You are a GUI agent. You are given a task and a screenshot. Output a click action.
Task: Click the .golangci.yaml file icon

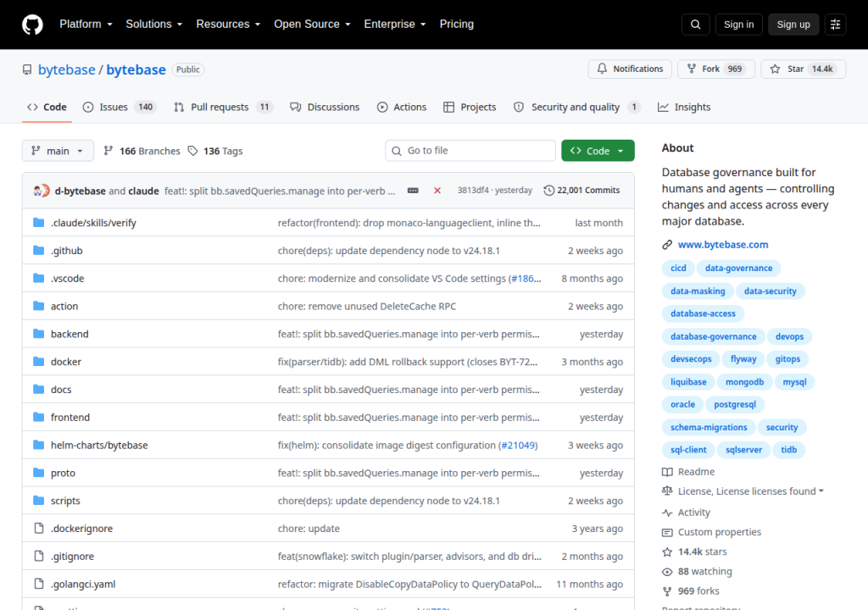tap(38, 584)
